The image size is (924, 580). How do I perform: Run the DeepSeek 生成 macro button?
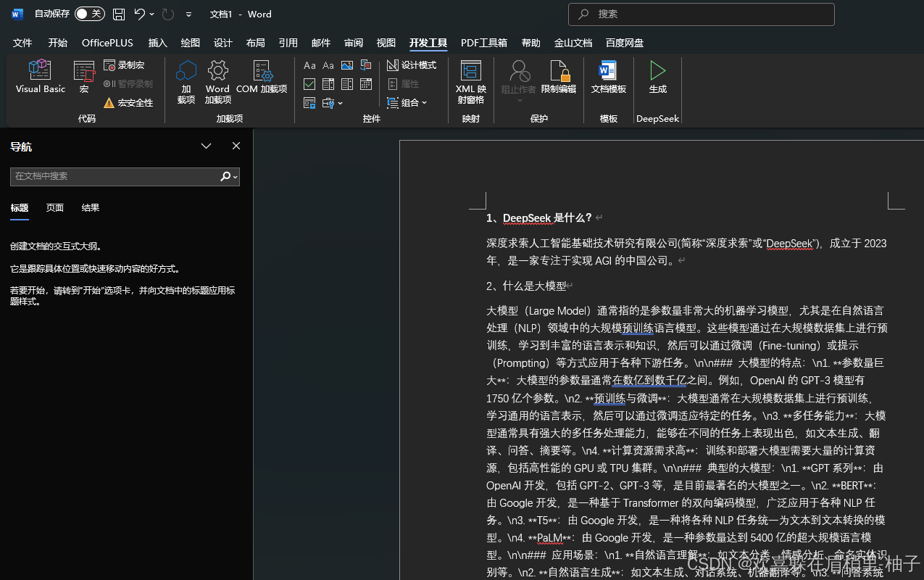[657, 77]
